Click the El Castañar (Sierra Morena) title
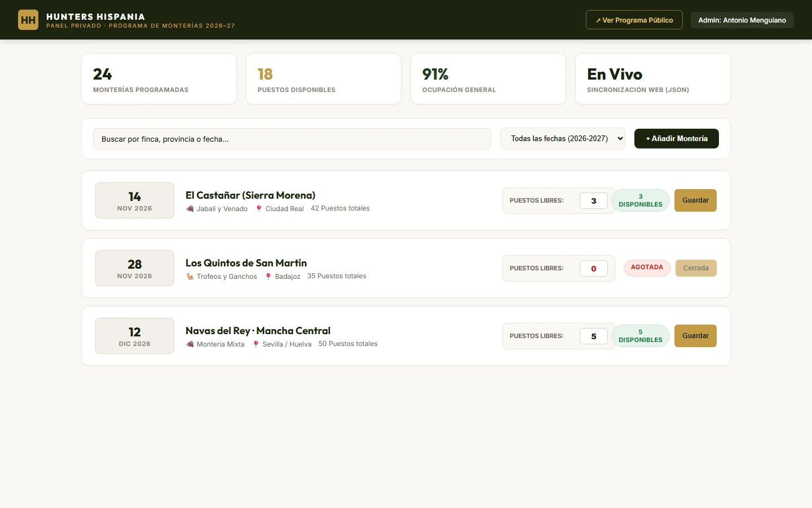 coord(250,195)
